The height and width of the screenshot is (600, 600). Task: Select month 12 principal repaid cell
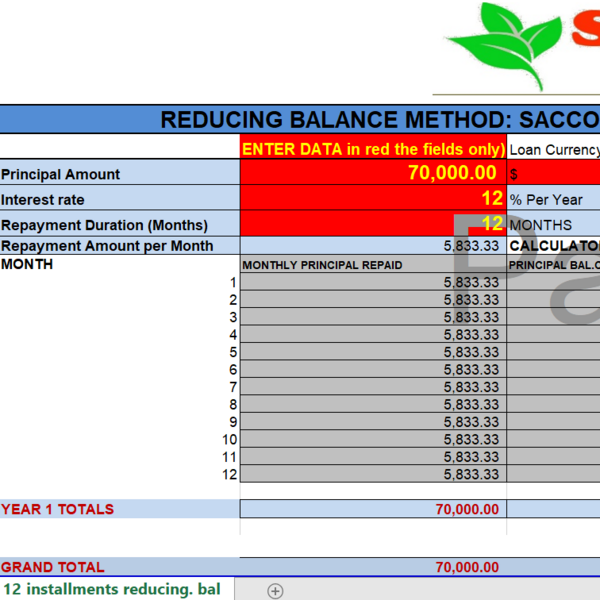[373, 474]
